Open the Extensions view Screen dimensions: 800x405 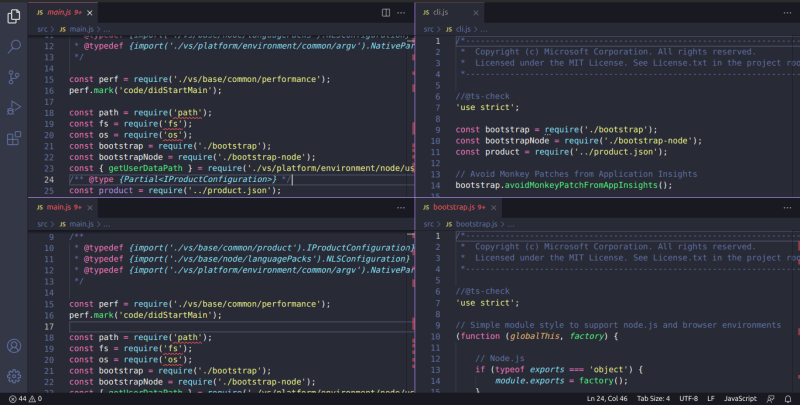click(14, 138)
